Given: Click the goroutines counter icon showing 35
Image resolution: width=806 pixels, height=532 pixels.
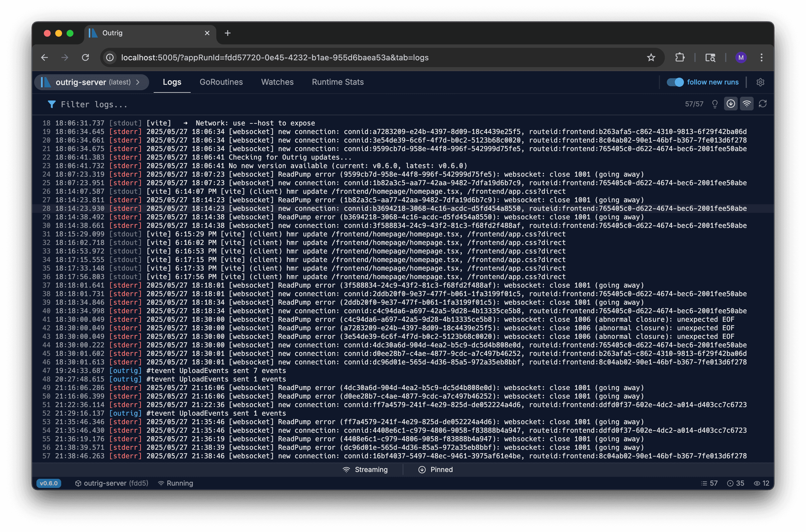Looking at the screenshot, I should (x=736, y=483).
